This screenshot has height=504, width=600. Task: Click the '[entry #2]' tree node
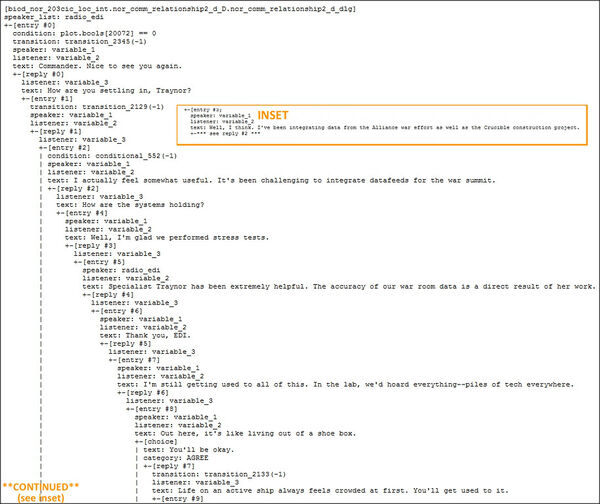(65, 148)
